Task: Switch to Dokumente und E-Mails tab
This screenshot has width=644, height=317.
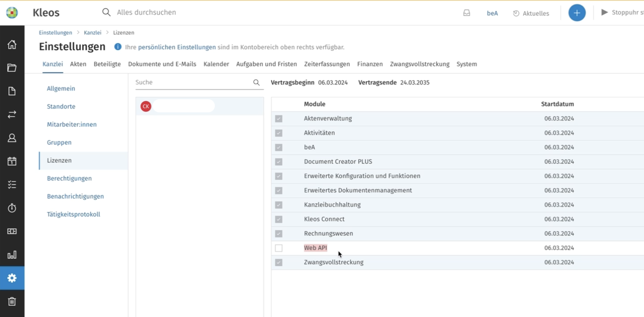Action: tap(162, 64)
